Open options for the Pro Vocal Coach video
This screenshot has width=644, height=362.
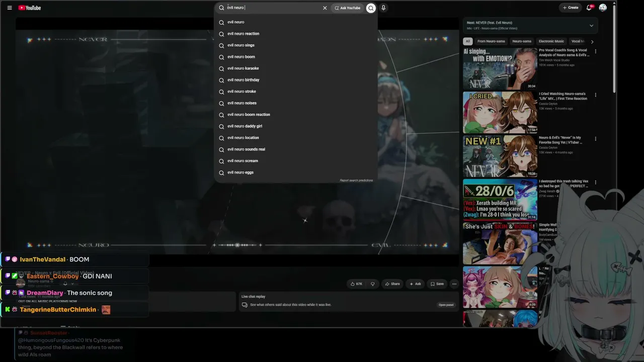coord(595,51)
